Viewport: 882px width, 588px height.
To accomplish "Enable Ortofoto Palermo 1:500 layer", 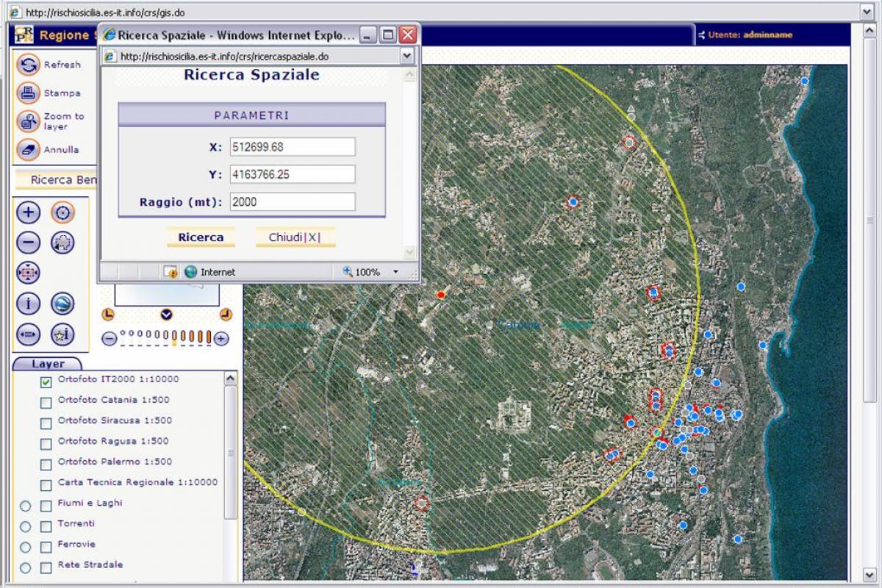I will pyautogui.click(x=46, y=465).
